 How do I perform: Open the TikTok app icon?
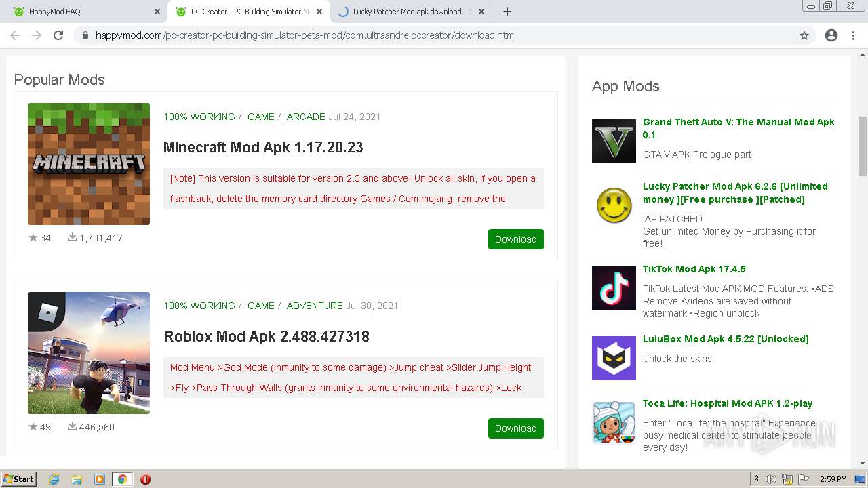tap(614, 288)
